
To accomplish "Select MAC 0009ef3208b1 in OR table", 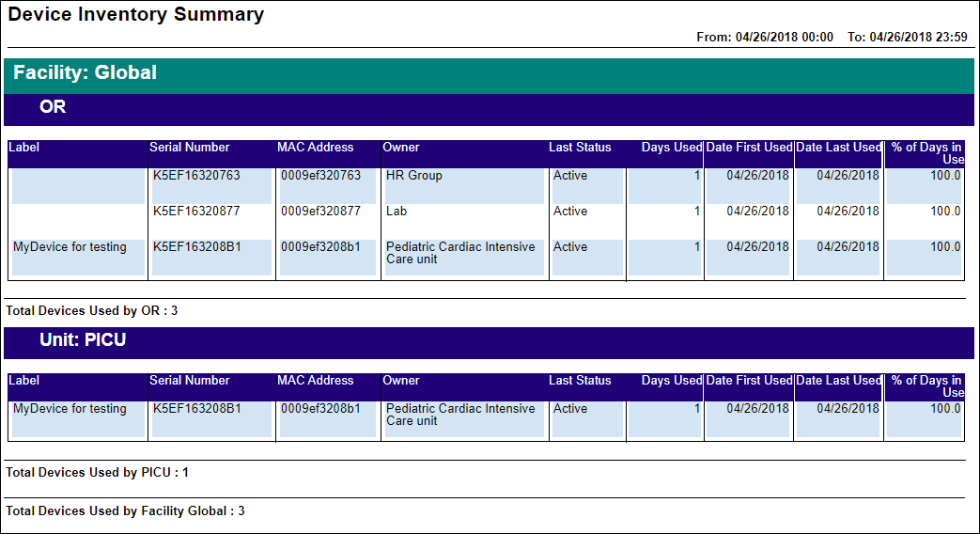I will (x=320, y=247).
